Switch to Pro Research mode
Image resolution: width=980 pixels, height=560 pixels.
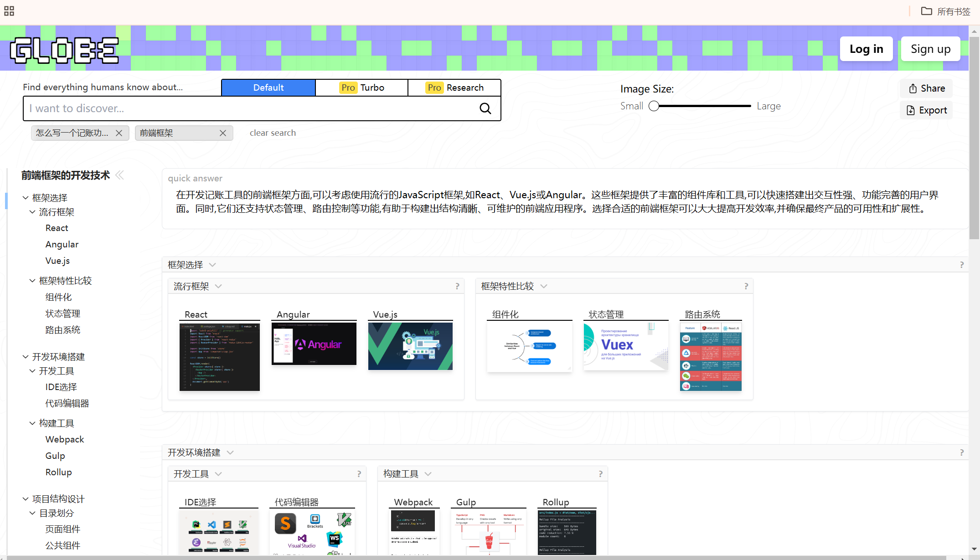[x=454, y=87]
